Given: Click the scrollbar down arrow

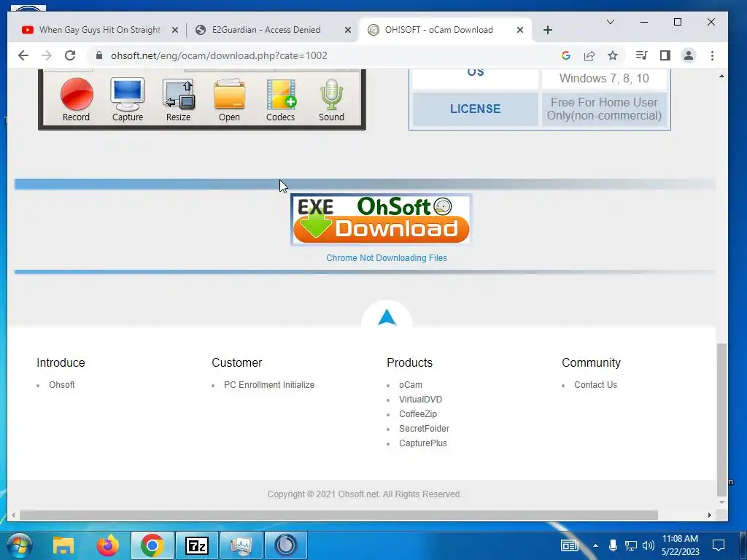Looking at the screenshot, I should (x=722, y=502).
